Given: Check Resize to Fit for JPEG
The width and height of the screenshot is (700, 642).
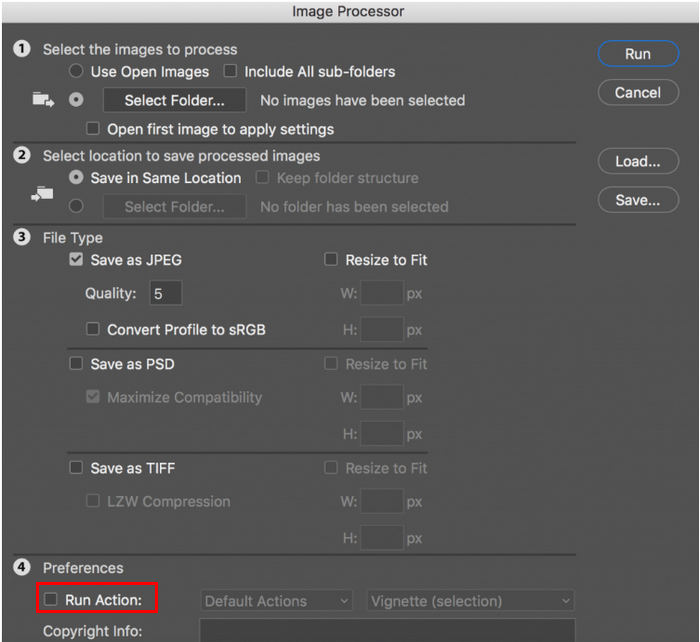Looking at the screenshot, I should 330,259.
